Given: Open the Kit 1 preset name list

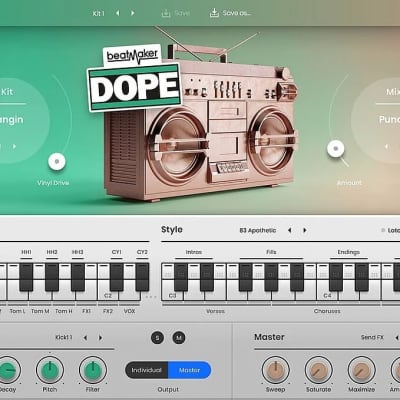Looking at the screenshot, I should (98, 13).
